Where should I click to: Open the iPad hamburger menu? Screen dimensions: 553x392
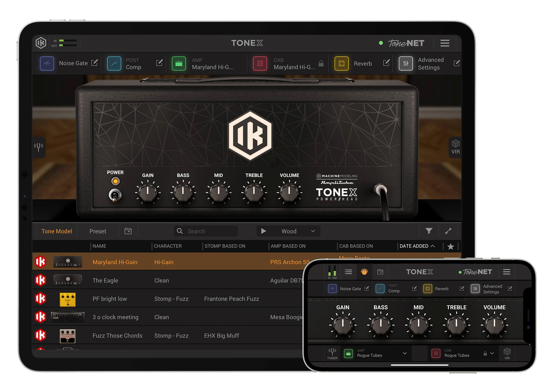[445, 43]
